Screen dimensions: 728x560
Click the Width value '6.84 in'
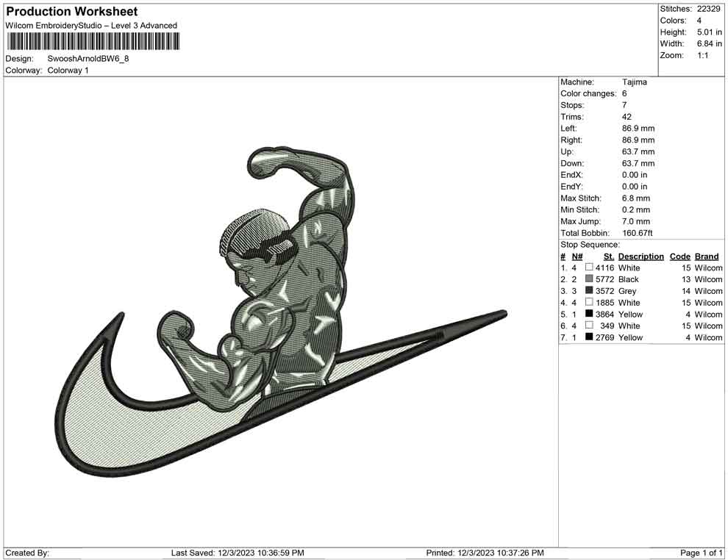pyautogui.click(x=710, y=43)
